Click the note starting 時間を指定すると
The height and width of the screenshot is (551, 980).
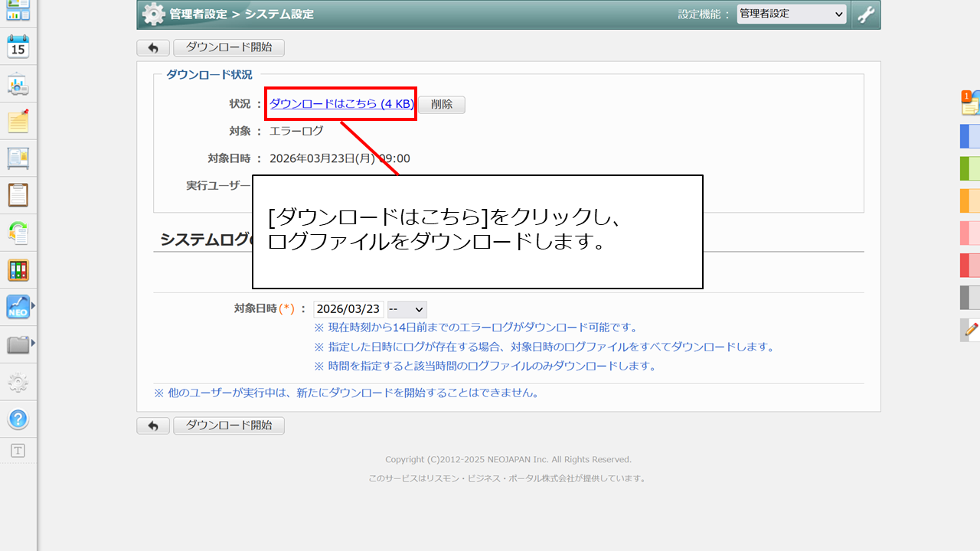coord(485,366)
